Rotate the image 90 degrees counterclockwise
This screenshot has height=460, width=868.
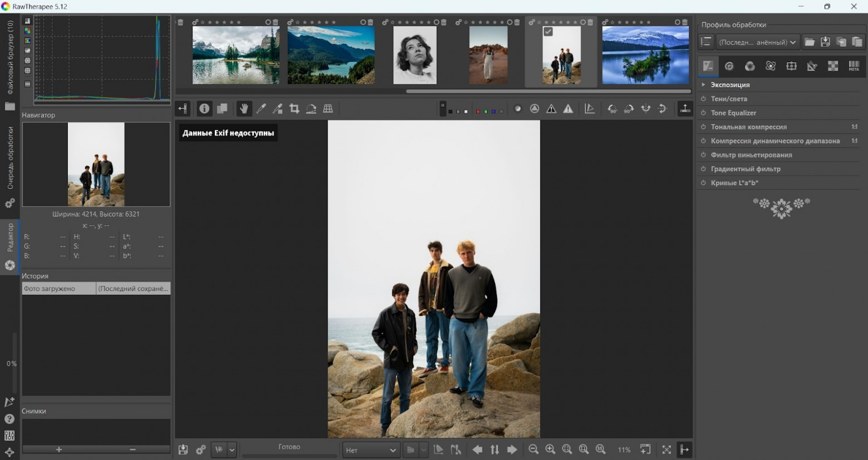tap(612, 108)
